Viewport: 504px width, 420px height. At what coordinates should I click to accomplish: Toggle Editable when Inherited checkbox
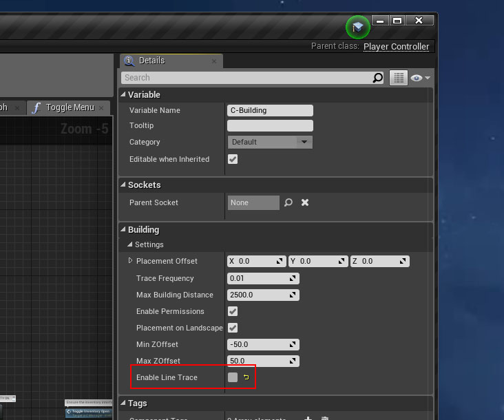point(233,159)
